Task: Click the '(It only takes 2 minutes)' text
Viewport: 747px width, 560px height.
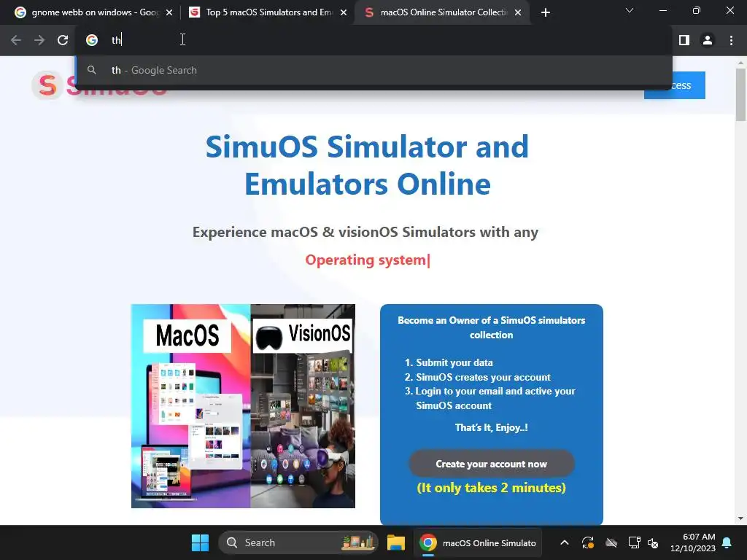Action: pos(491,488)
